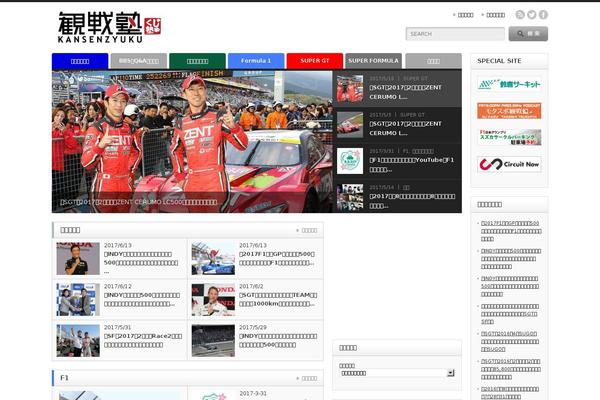The height and width of the screenshot is (400, 600).
Task: Open the 2017/6/12 INDY 500 headline
Action: [x=142, y=299]
